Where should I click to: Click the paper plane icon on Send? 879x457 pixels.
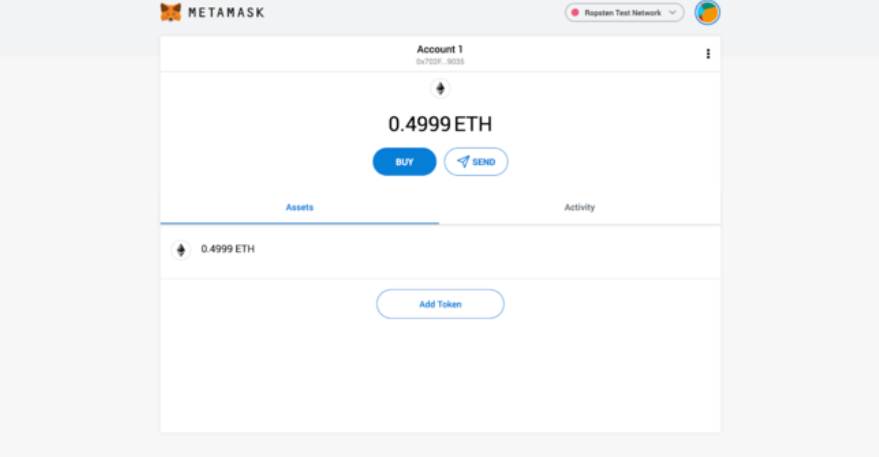coord(463,162)
